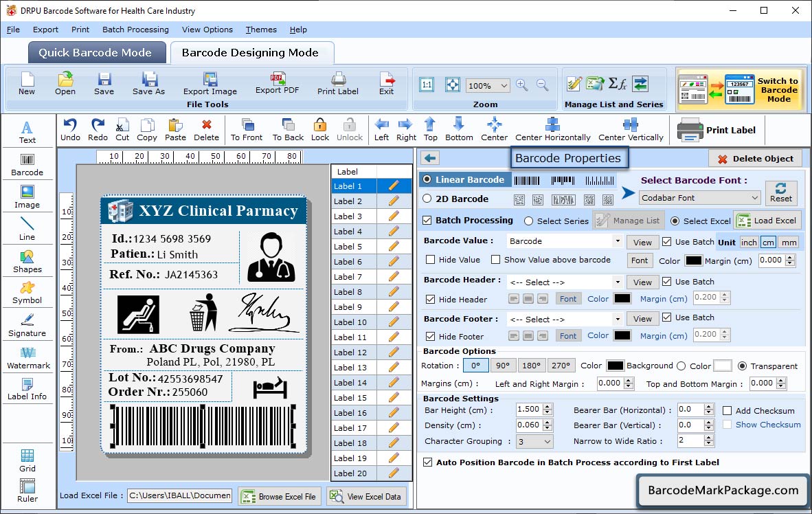
Task: Click the Load Excel File path field
Action: click(x=180, y=495)
